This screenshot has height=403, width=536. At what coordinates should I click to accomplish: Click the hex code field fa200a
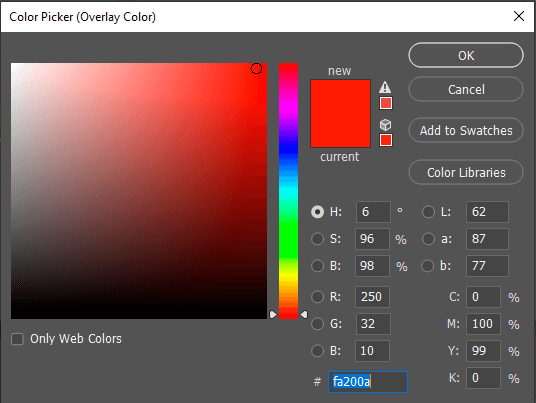tap(368, 382)
